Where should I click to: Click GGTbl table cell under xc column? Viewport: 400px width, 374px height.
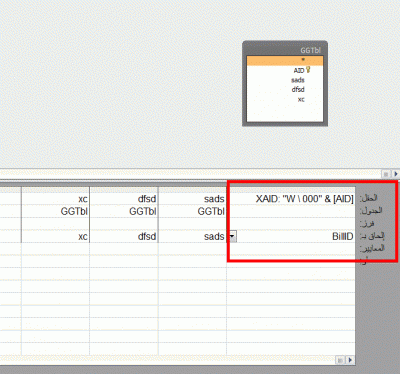pyautogui.click(x=55, y=211)
